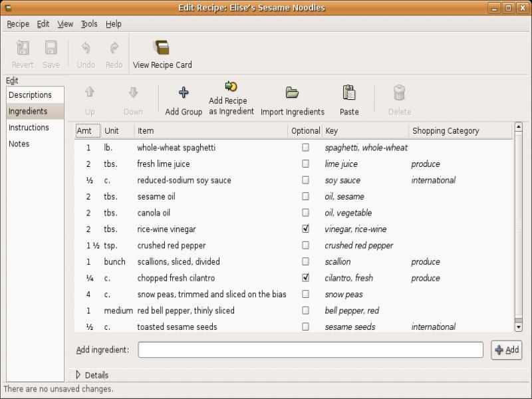Viewport: 532px width, 399px height.
Task: Toggle Optional for sesame oil
Action: coord(305,196)
